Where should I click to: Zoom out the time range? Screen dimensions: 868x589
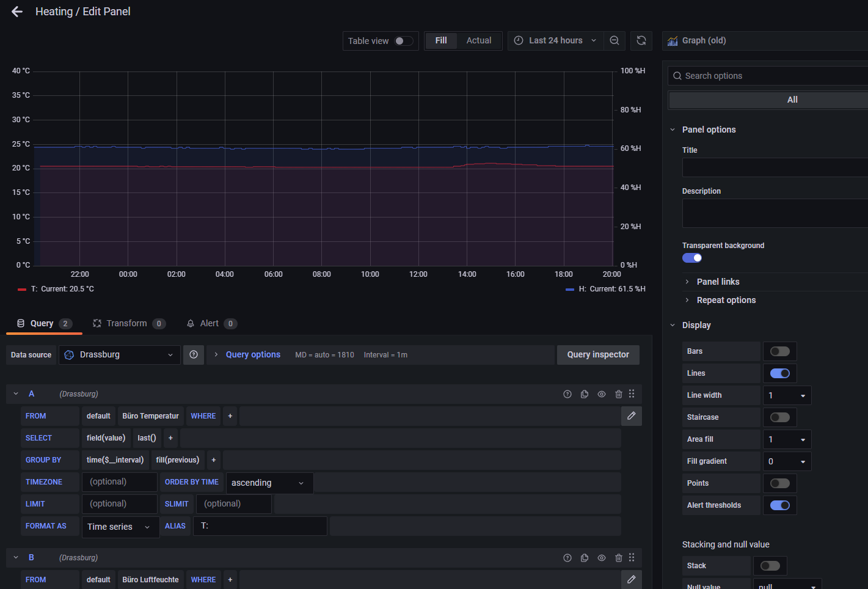[x=615, y=41]
